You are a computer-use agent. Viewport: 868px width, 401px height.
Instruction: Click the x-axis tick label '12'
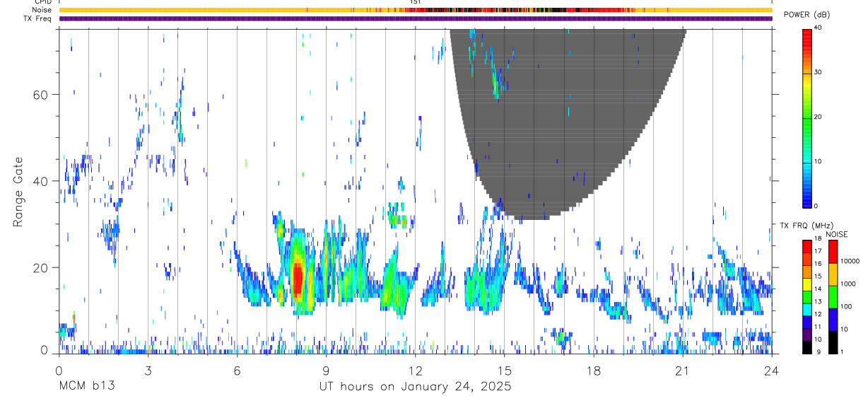point(416,370)
